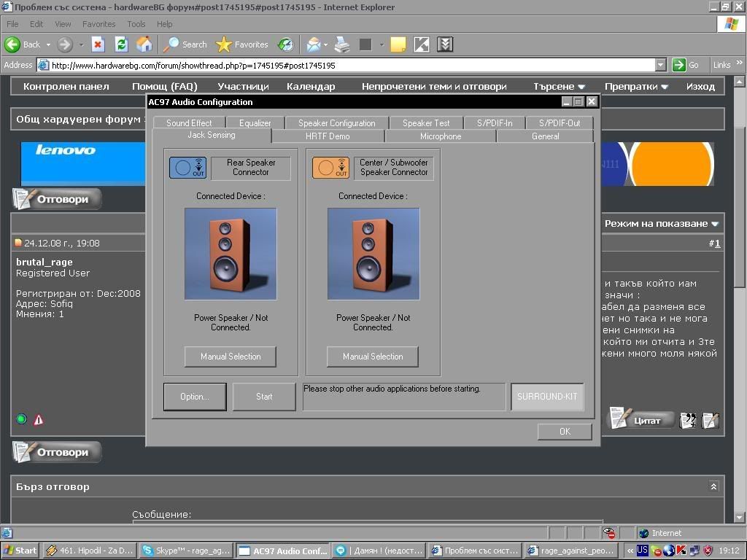Image resolution: width=747 pixels, height=560 pixels.
Task: Open the Favorites menu in the menu bar
Action: pos(98,24)
